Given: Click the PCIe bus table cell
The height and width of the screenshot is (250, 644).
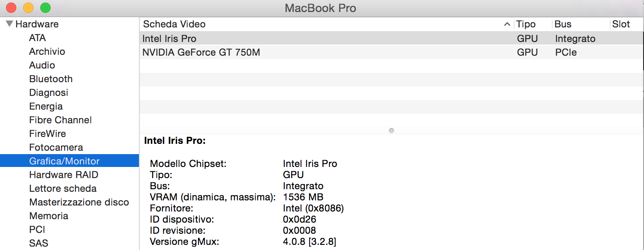Looking at the screenshot, I should tap(566, 52).
